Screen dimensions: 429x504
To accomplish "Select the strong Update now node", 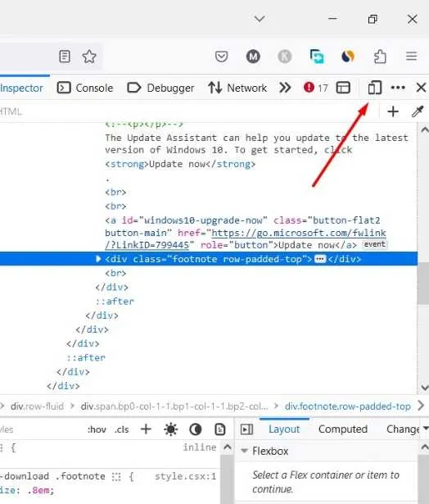I will pyautogui.click(x=180, y=164).
